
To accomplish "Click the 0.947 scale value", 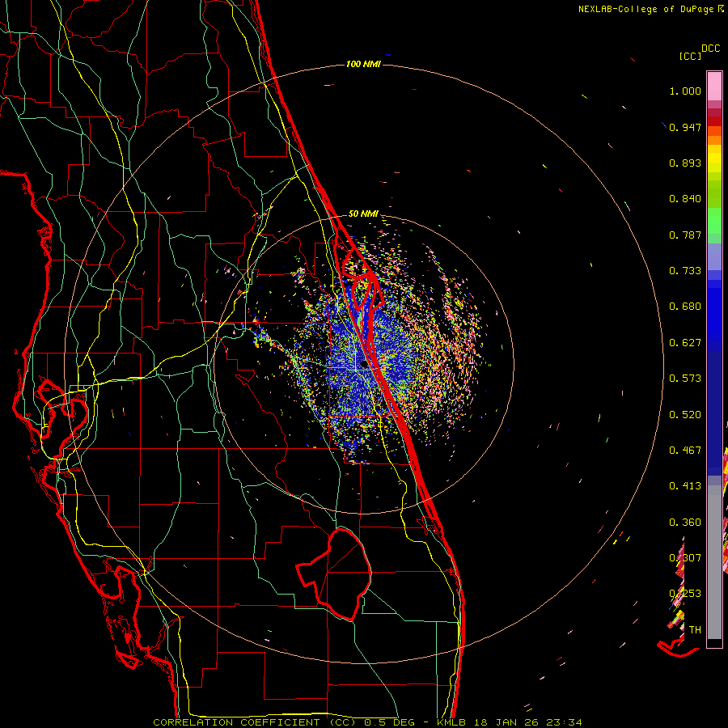I will tap(685, 127).
